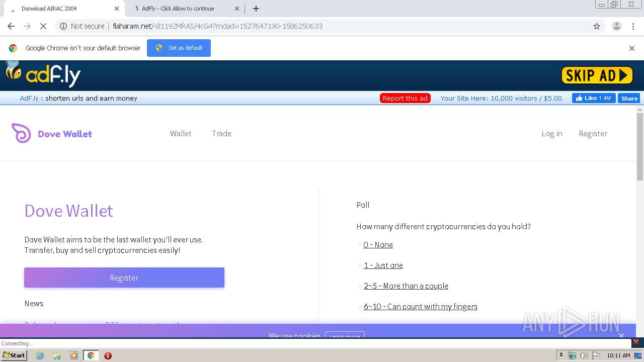
Task: Open cookie Learn more button
Action: 345,335
